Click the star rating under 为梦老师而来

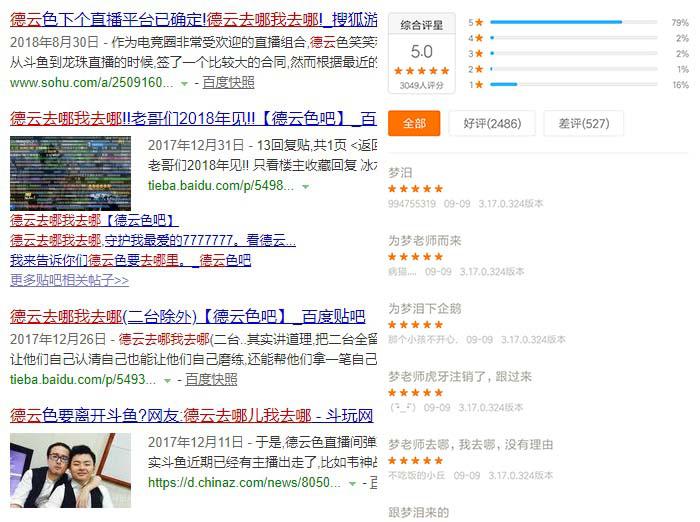pyautogui.click(x=415, y=257)
